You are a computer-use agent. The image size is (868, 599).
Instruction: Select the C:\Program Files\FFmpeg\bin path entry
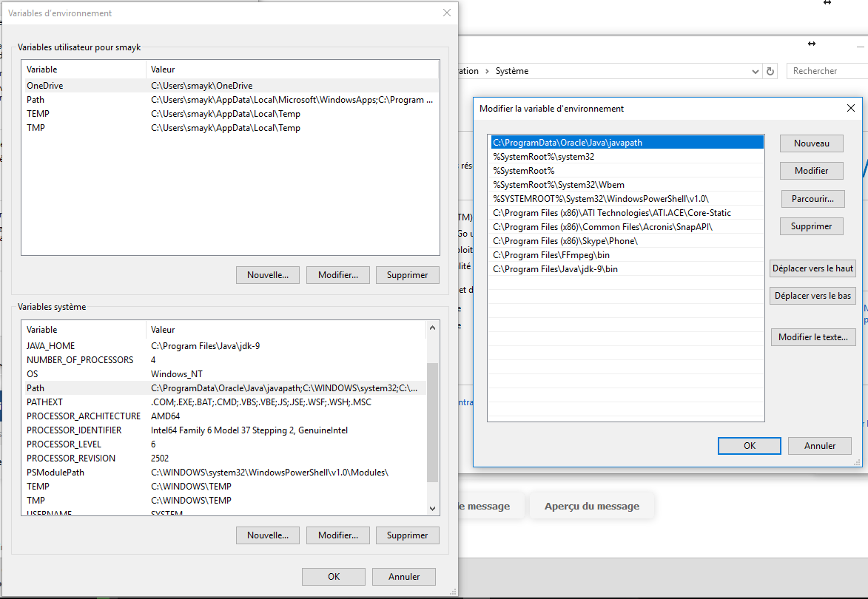551,255
